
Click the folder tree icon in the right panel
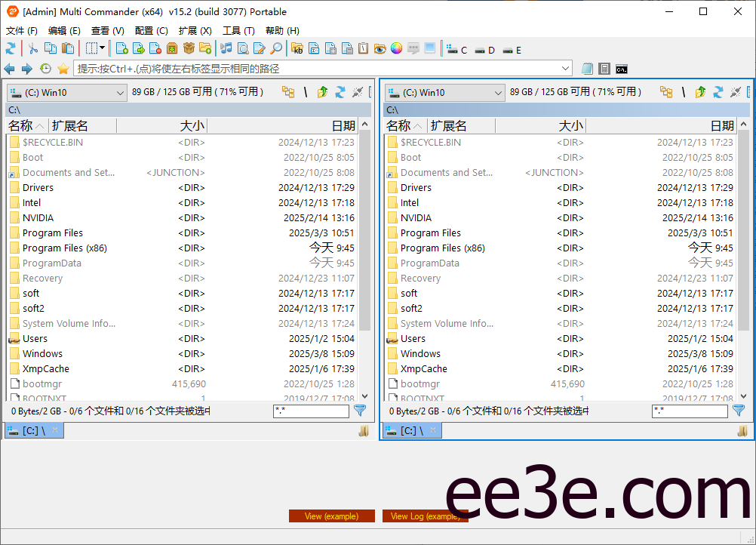666,91
